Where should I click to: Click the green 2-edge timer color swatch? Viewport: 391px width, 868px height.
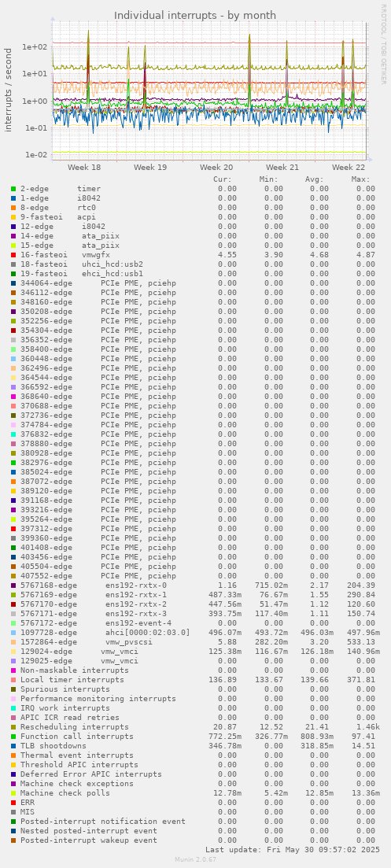click(x=13, y=189)
